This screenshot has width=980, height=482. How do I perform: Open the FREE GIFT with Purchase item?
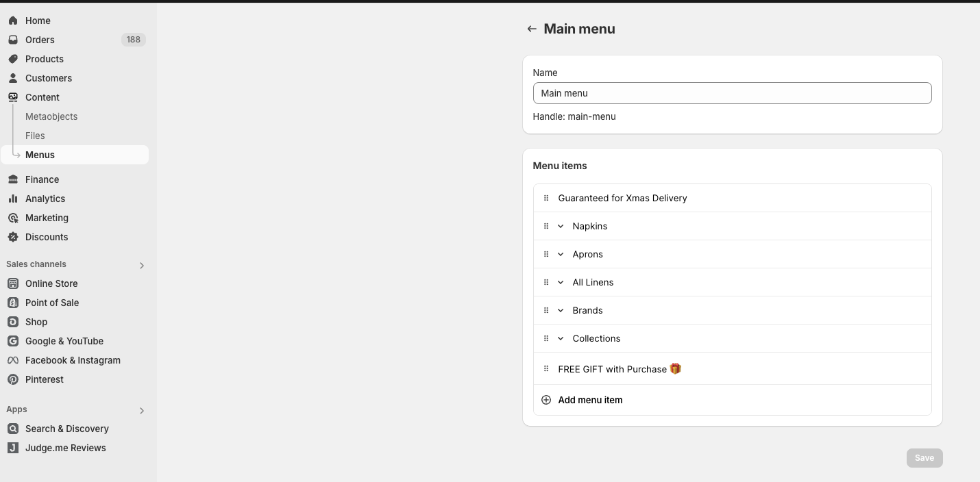612,369
